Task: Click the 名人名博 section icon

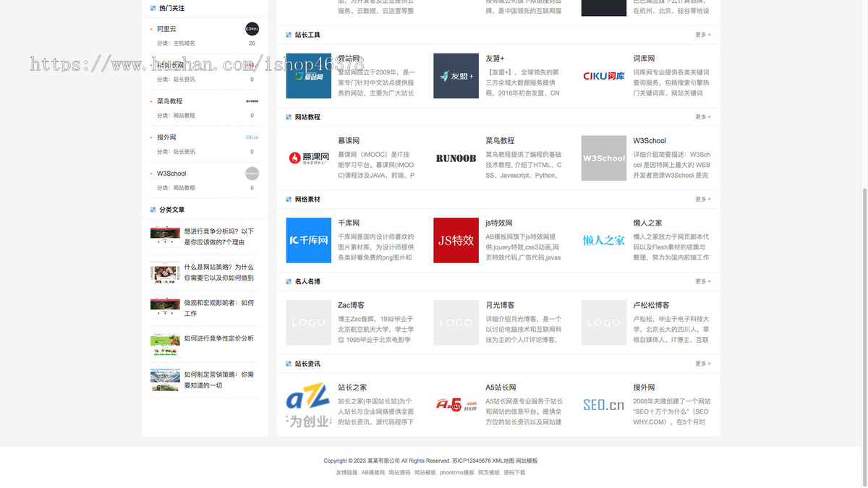Action: pyautogui.click(x=289, y=281)
